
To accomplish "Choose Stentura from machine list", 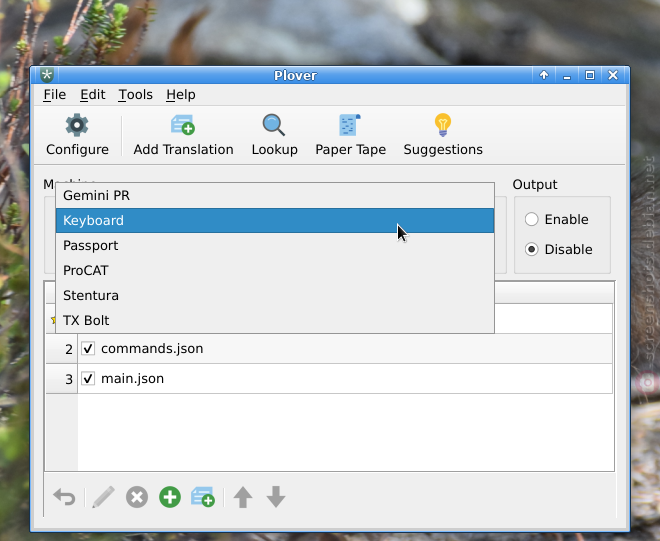I will click(x=275, y=296).
